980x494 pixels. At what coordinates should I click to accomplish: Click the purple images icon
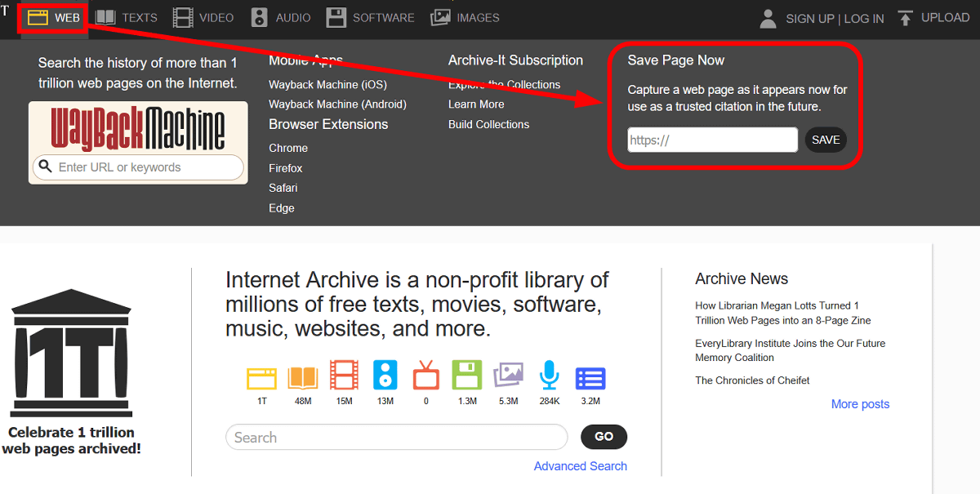point(508,376)
